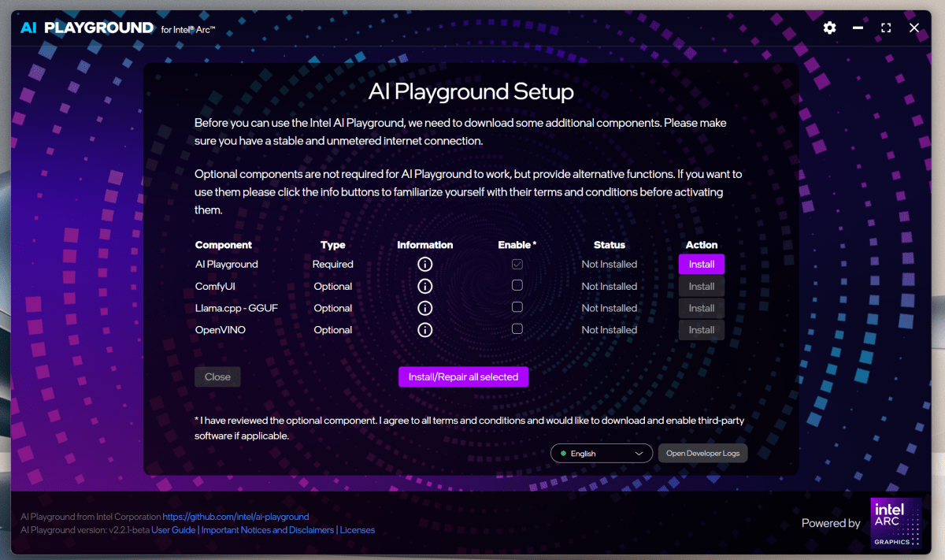Open the Licenses link
Image resolution: width=945 pixels, height=560 pixels.
click(x=358, y=530)
